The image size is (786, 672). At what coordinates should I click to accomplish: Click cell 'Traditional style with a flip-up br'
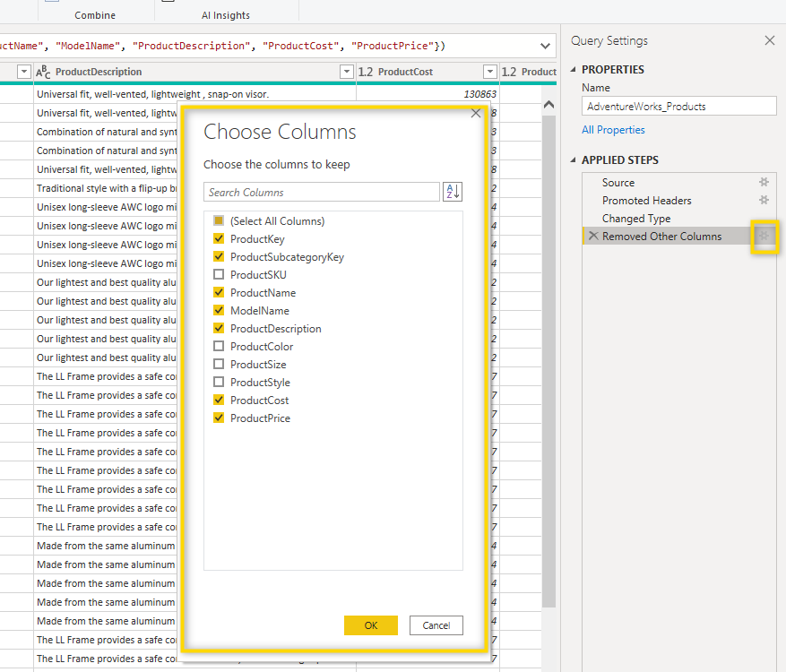[x=107, y=188]
